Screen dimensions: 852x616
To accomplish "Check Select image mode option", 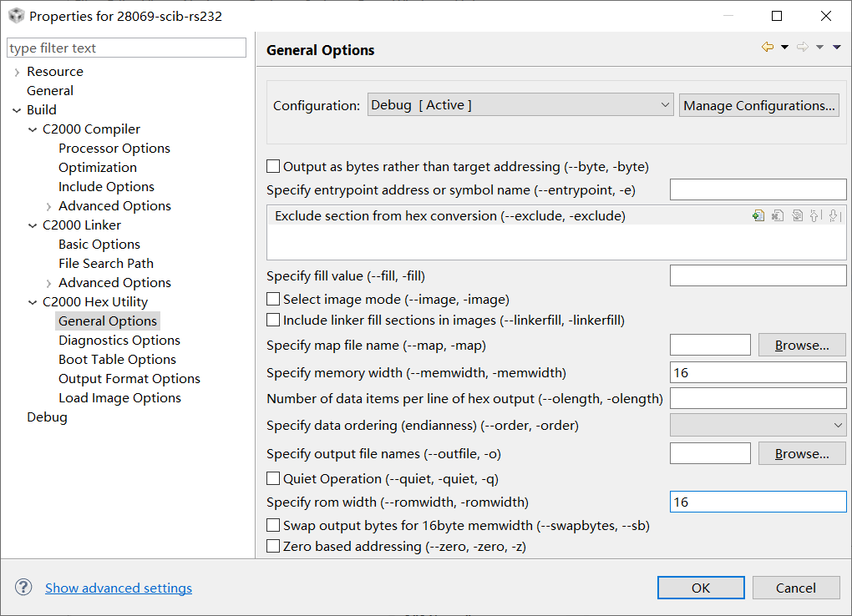I will pyautogui.click(x=272, y=298).
